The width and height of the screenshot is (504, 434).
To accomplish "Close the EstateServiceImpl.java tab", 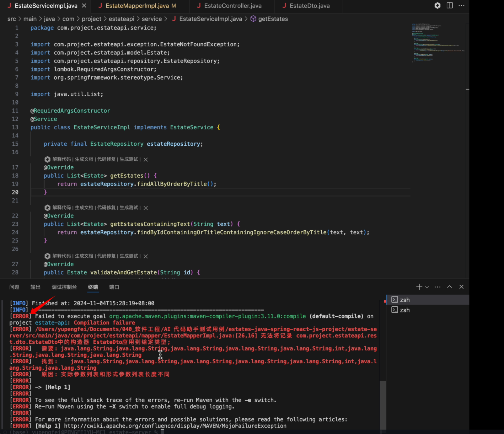I will coord(84,6).
